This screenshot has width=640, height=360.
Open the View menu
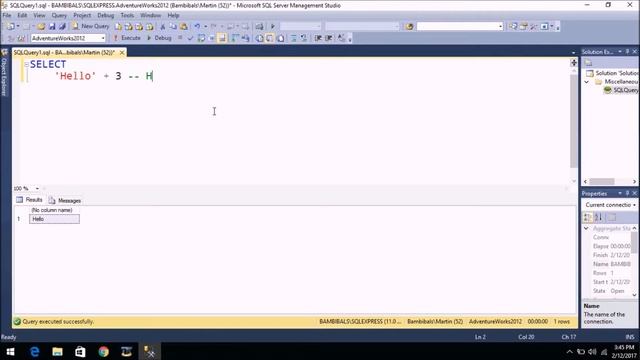pos(39,15)
